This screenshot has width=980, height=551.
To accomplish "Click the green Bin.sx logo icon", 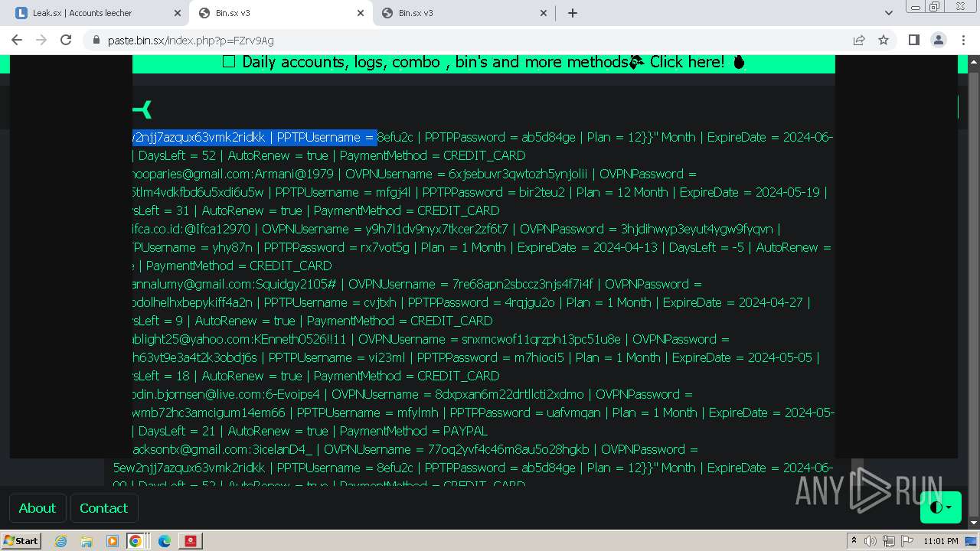I will pyautogui.click(x=142, y=109).
